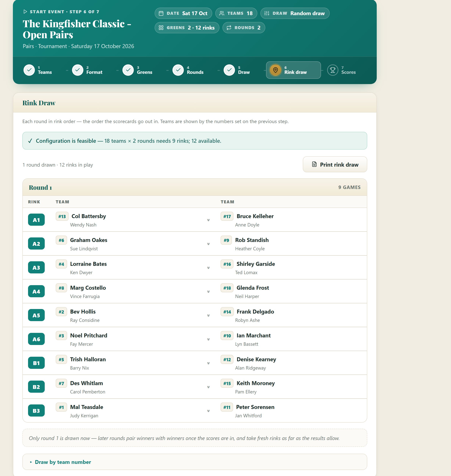Click the A4 rink badge
The height and width of the screenshot is (476, 451).
pyautogui.click(x=36, y=291)
